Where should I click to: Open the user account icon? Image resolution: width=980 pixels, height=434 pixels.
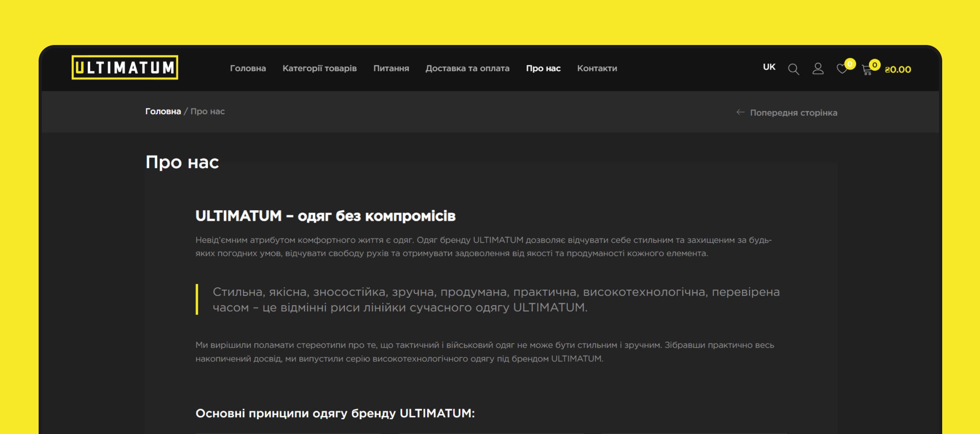click(x=818, y=68)
